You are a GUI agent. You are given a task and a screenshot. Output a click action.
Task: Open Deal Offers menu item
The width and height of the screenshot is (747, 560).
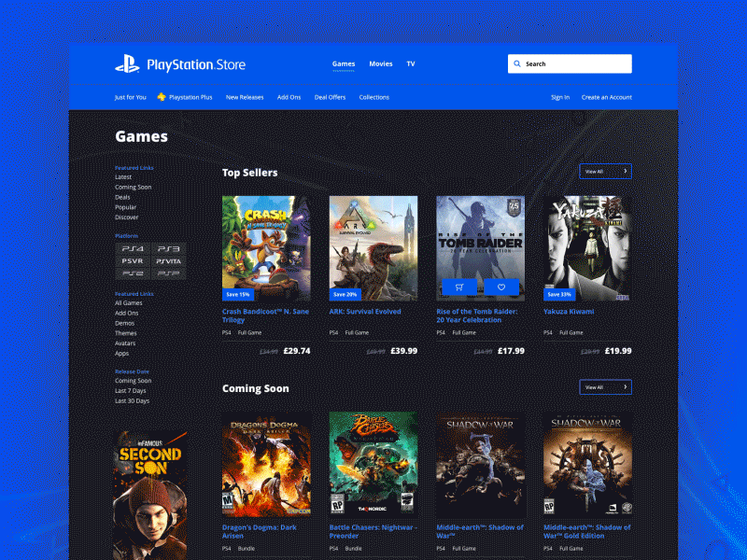tap(330, 97)
